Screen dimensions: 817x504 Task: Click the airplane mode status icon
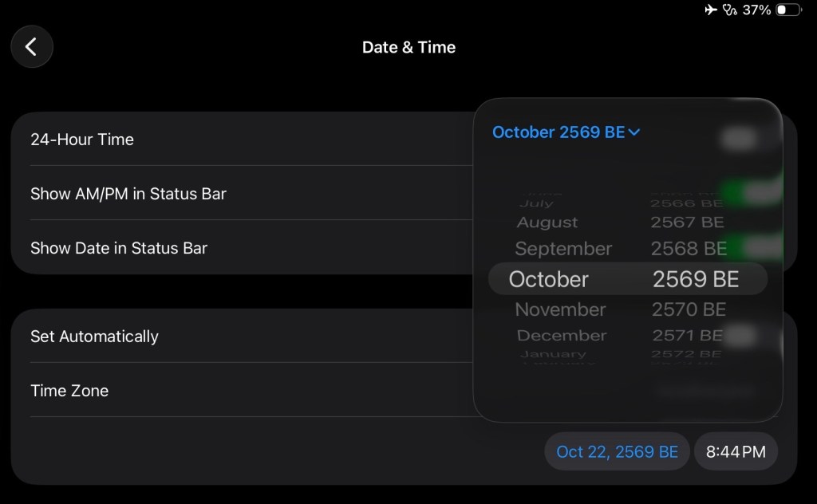pyautogui.click(x=711, y=10)
